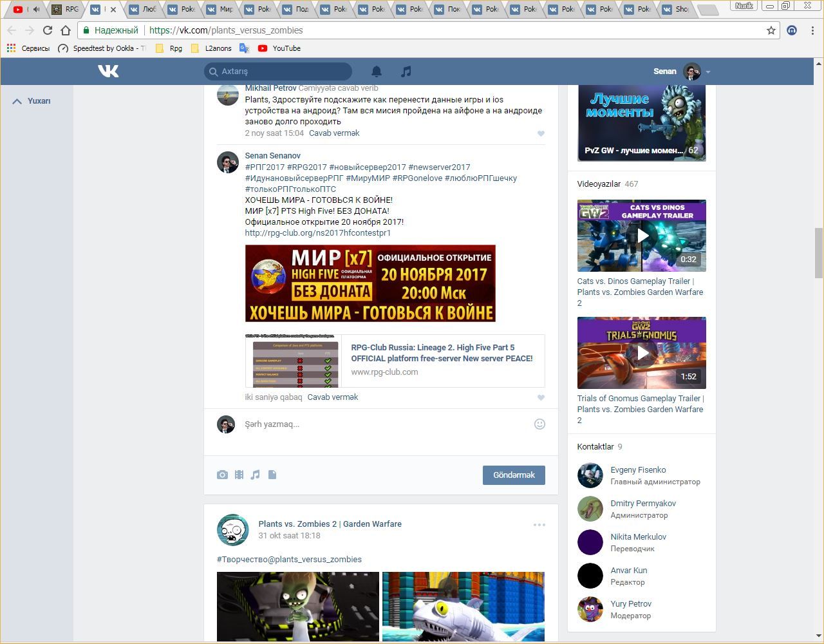Open Anvar Kun's contact profile
Viewport: 824px width, 644px height.
(x=629, y=571)
